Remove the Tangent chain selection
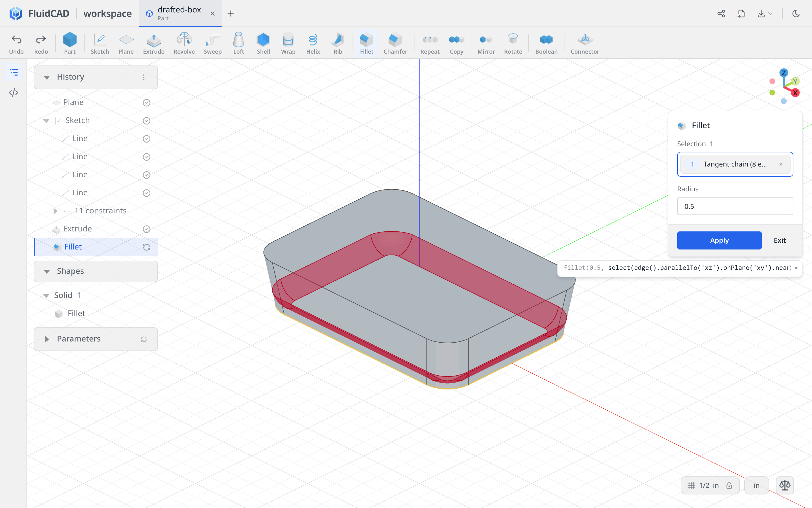Screen dimensions: 812x508 tap(780, 164)
